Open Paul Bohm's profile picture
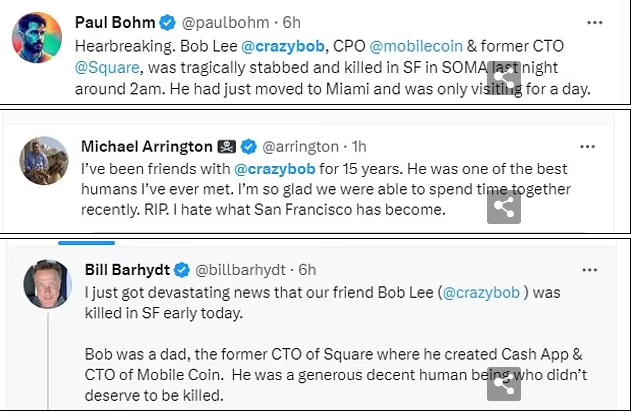637x416 pixels. (x=38, y=40)
